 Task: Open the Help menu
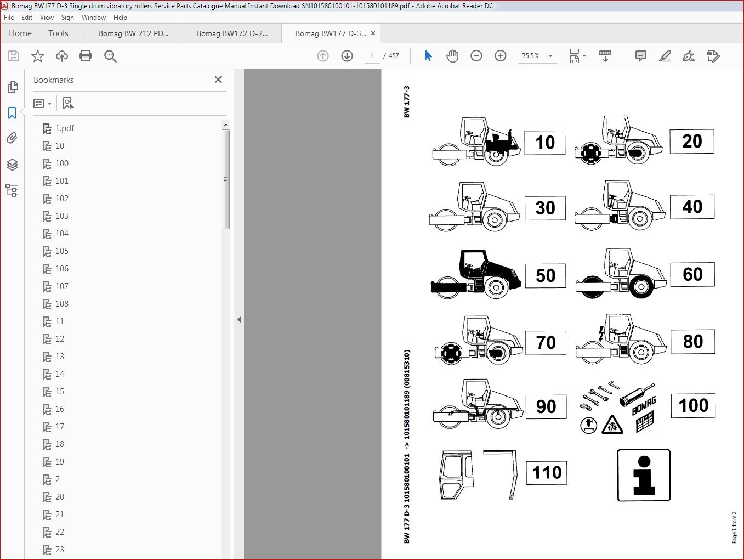[x=120, y=18]
